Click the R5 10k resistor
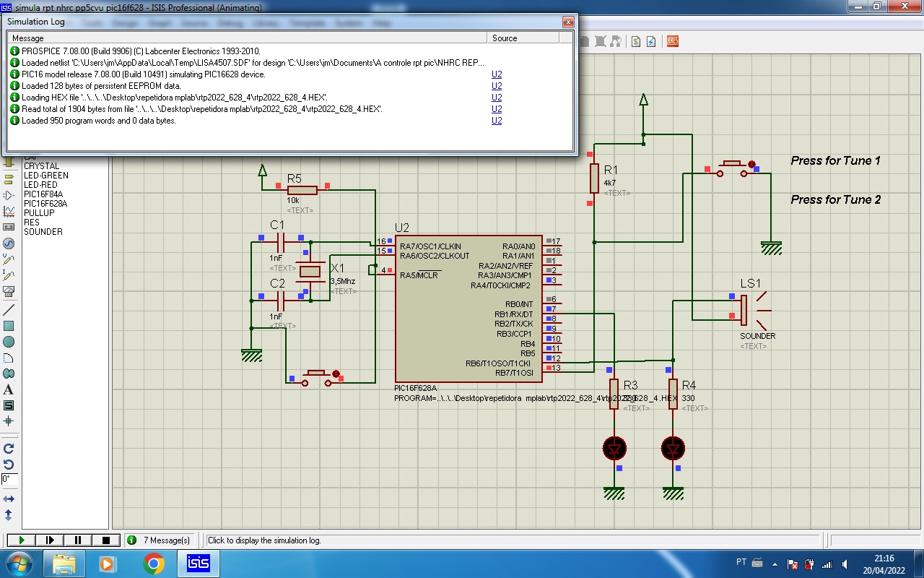The image size is (924, 578). click(x=302, y=190)
